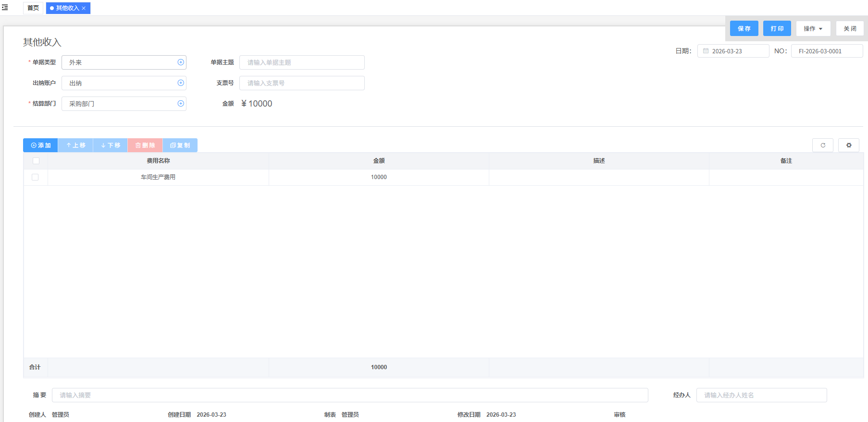This screenshot has width=868, height=422.
Task: Open table column settings gear
Action: coord(848,145)
